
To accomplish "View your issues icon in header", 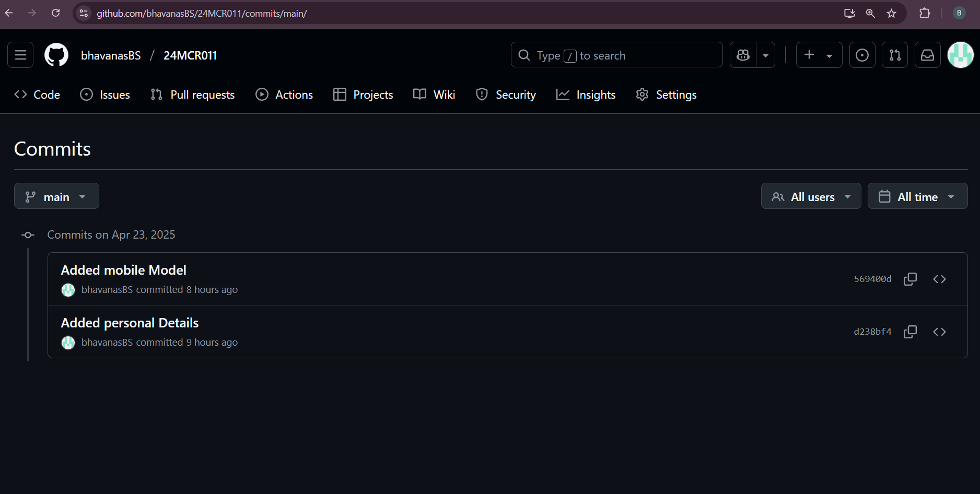I will [862, 55].
